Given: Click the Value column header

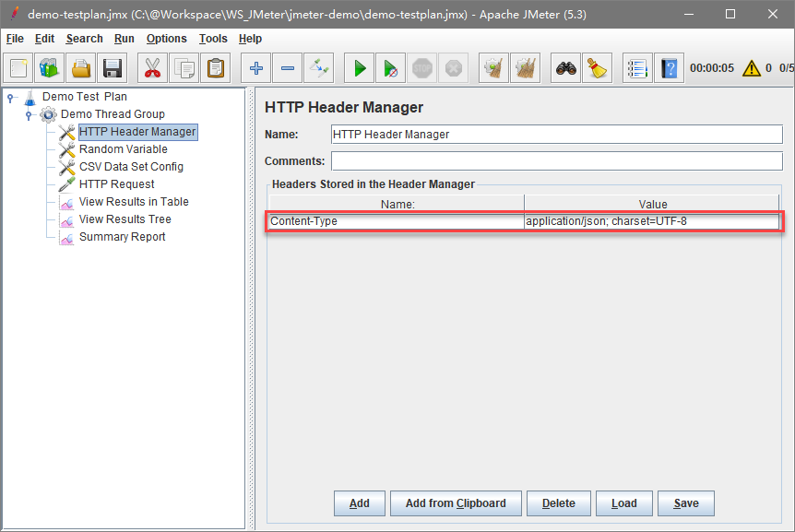Looking at the screenshot, I should coord(652,204).
